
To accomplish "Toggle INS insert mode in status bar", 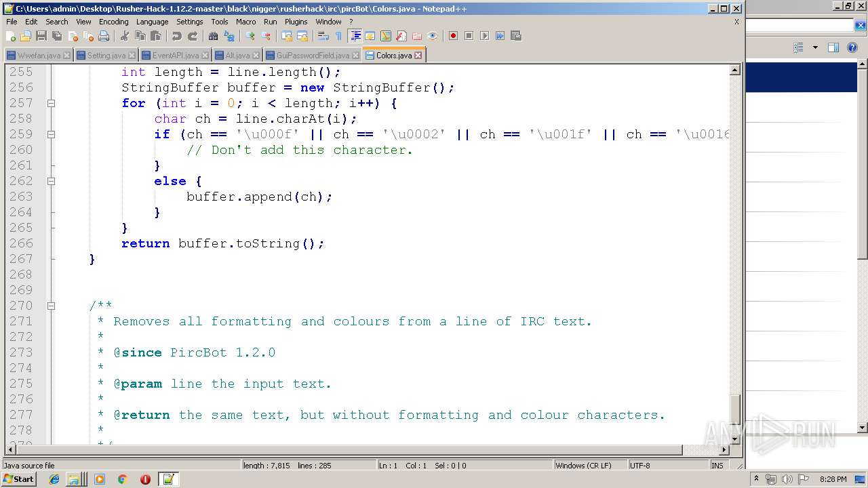I will (717, 466).
